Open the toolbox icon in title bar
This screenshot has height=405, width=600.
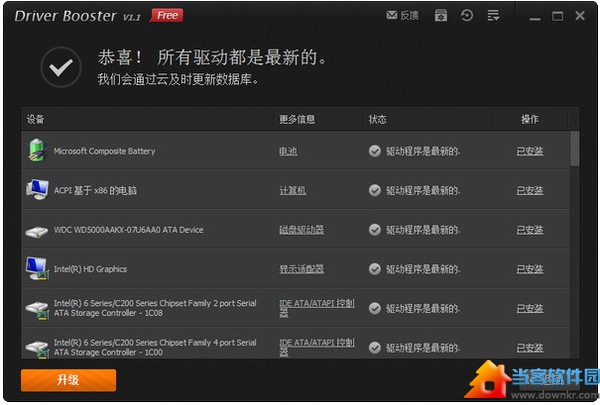tap(441, 15)
